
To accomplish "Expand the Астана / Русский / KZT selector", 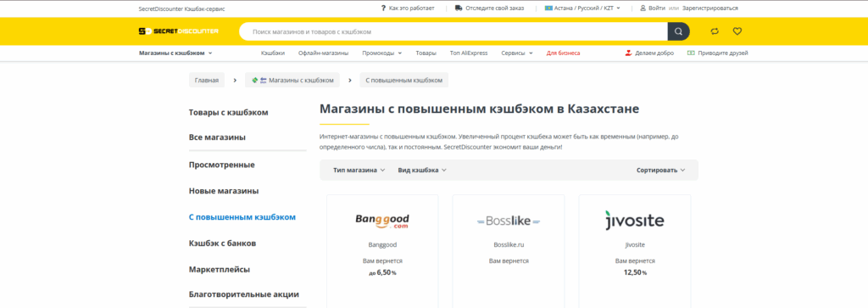I will point(582,8).
